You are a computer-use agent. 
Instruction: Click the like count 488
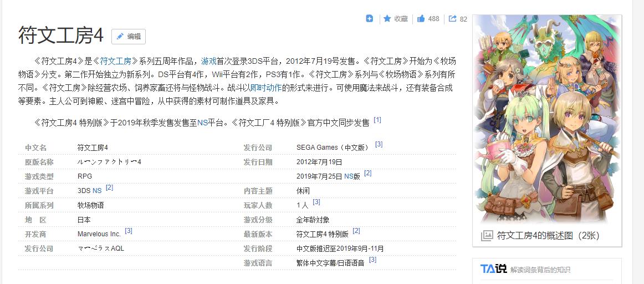tap(433, 18)
